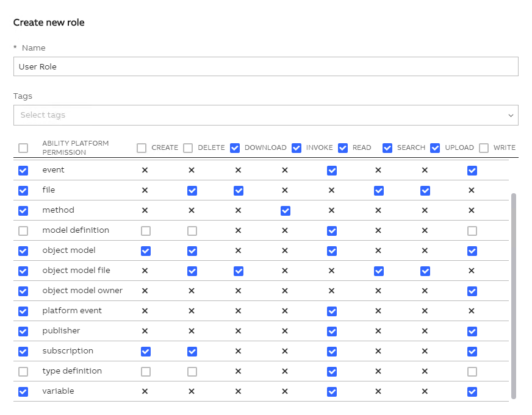This screenshot has height=415, width=532.
Task: Uncheck the object model owner row checkbox
Action: 23,291
